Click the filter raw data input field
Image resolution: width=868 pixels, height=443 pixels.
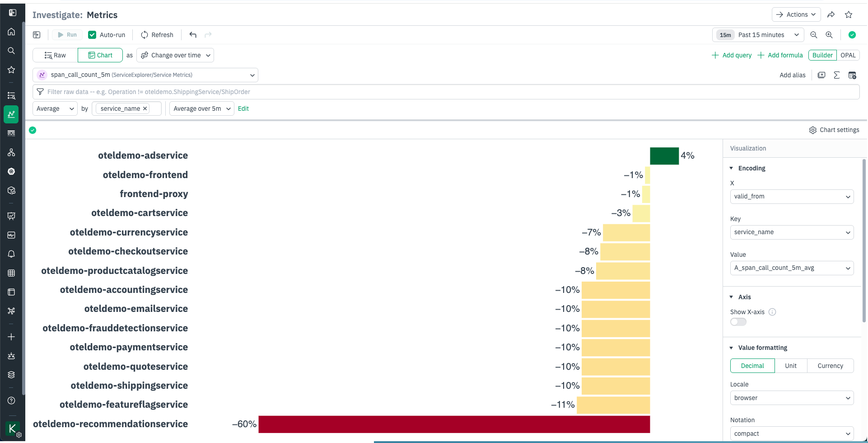(x=446, y=92)
